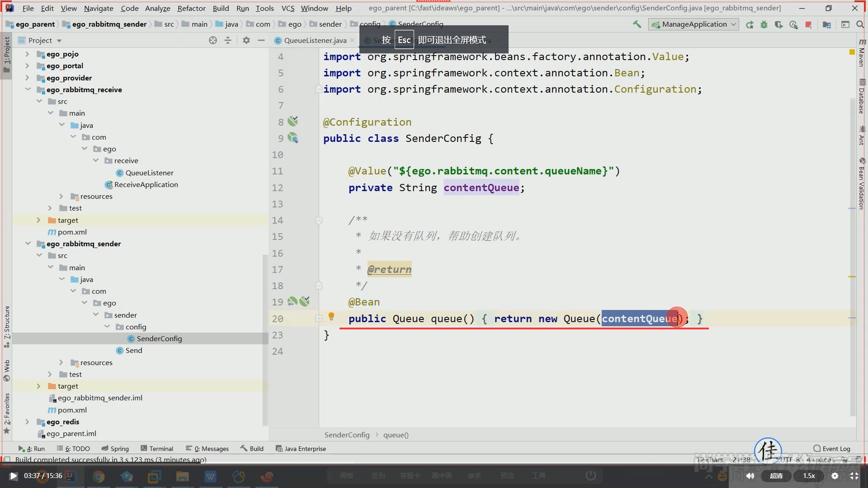This screenshot has height=488, width=868.
Task: Click the file explorer icon in taskbar
Action: coord(182,476)
